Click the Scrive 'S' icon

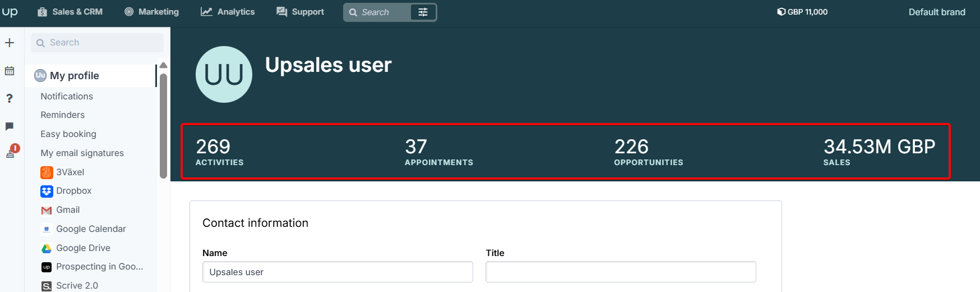[47, 286]
